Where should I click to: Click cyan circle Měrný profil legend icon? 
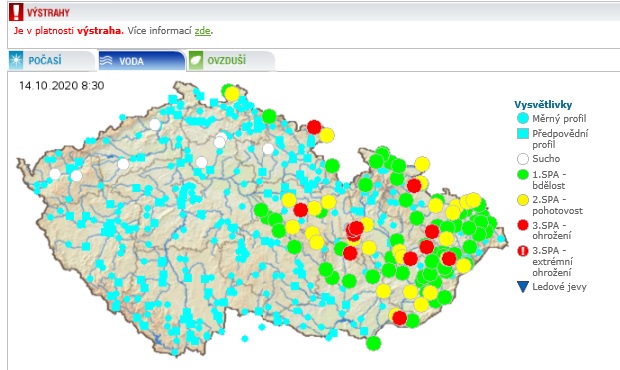pos(523,118)
